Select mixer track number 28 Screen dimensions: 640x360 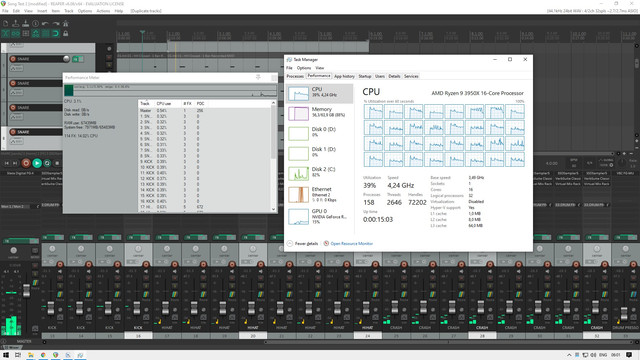tap(482, 336)
